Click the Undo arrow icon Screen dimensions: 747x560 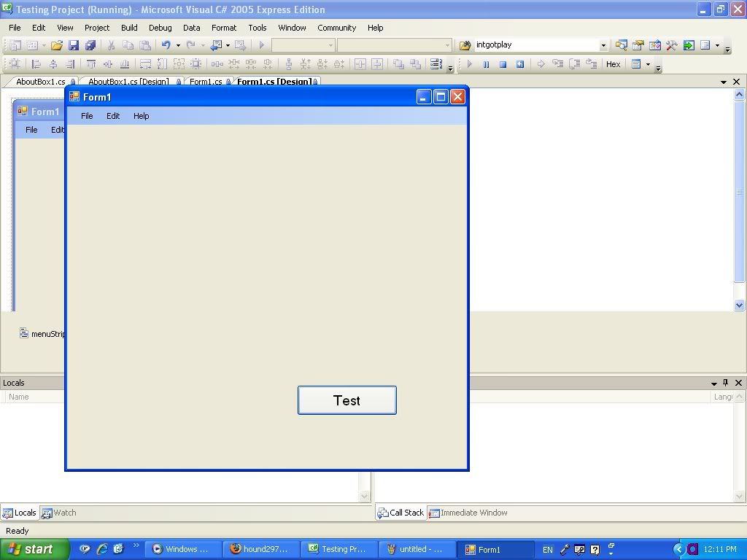[166, 45]
